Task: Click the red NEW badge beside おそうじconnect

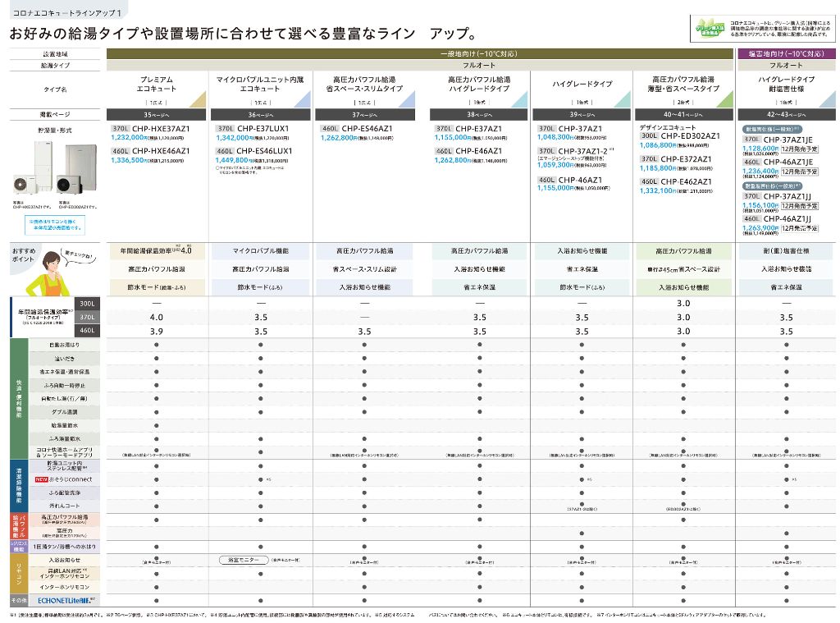Action: click(x=41, y=480)
